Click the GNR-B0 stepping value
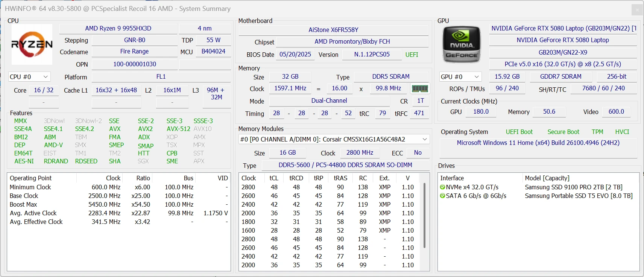The width and height of the screenshot is (644, 277). [x=134, y=40]
